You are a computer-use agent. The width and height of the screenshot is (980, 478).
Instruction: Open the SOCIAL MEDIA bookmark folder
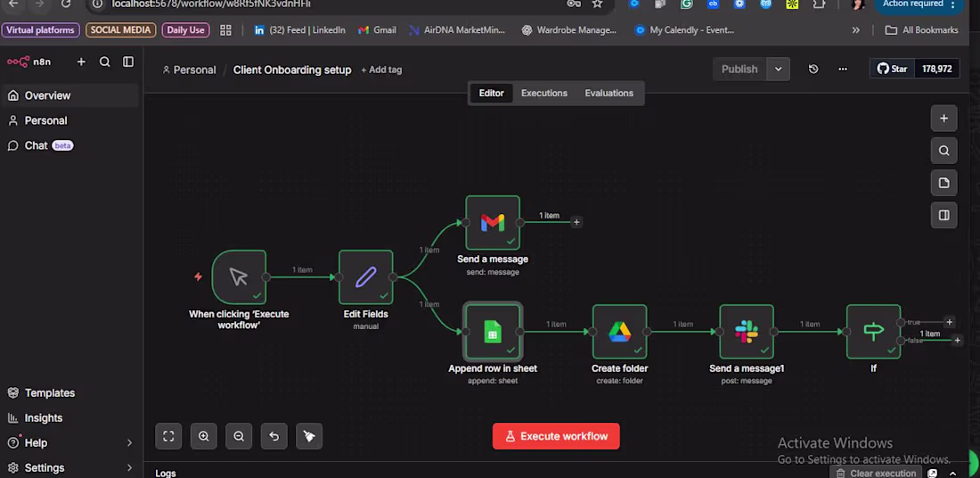pos(120,30)
